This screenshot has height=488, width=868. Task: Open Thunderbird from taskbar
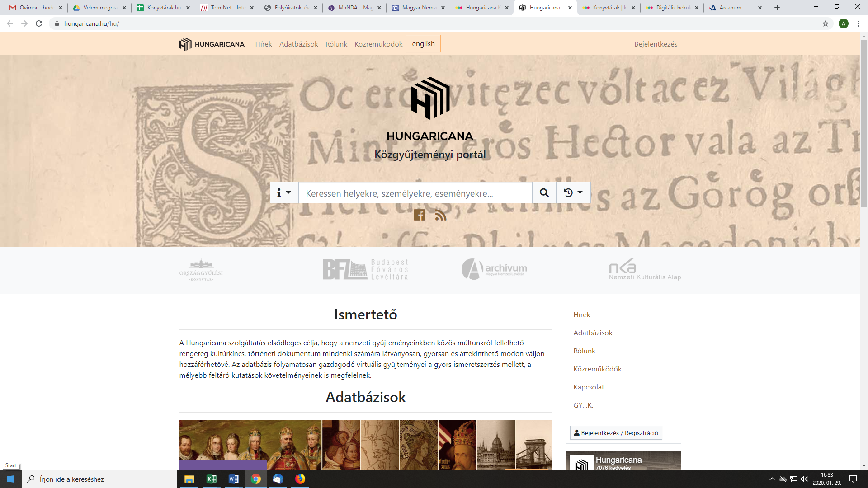[278, 479]
